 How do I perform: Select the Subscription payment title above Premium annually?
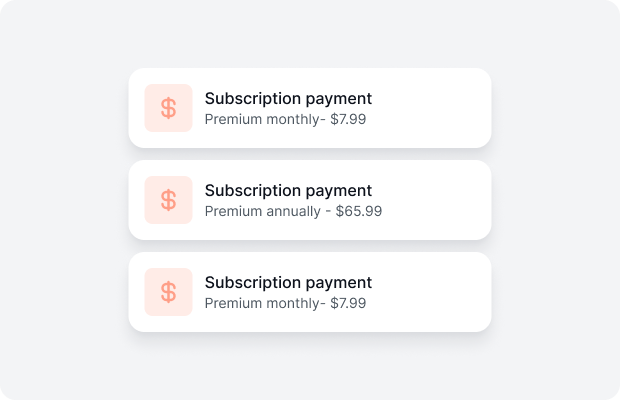tap(288, 191)
